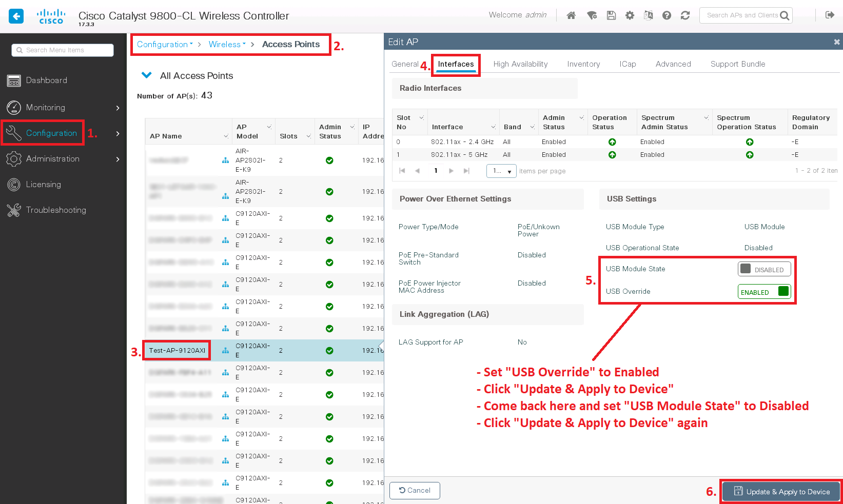Collapse the All Access Points section

point(147,75)
